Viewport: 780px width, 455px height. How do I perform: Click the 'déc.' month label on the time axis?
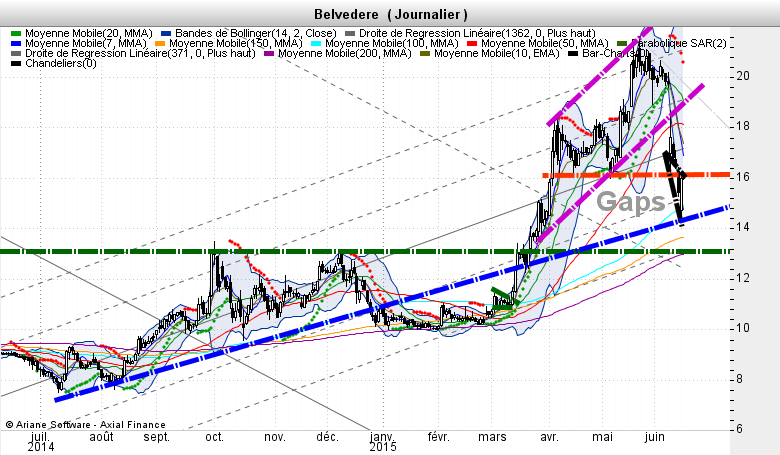[327, 437]
